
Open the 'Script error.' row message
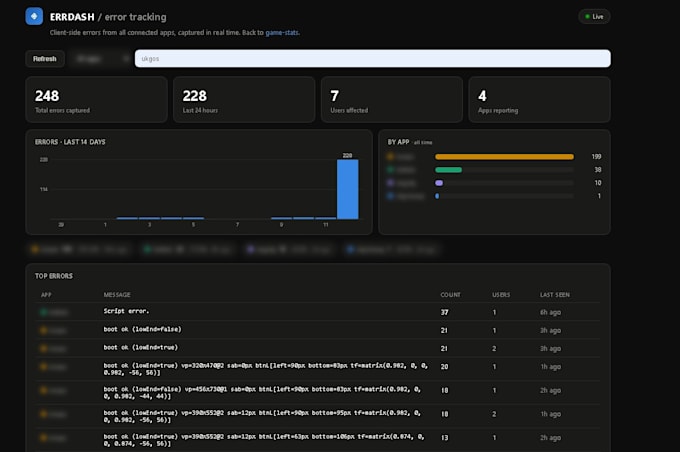point(126,311)
